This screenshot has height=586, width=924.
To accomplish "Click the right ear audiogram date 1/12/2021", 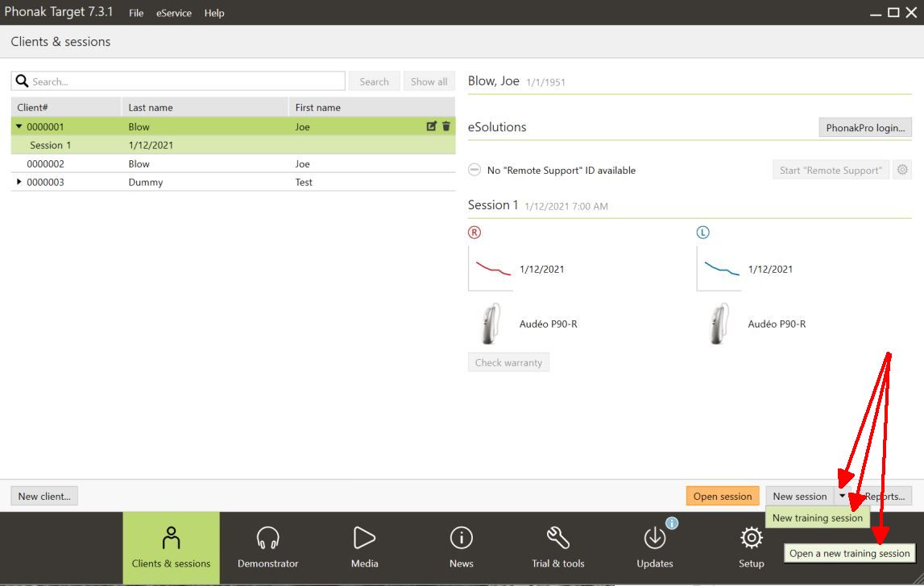I will [541, 269].
